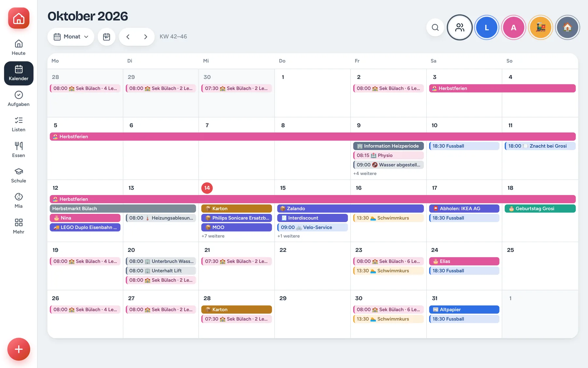Open Zalando delivery event
This screenshot has height=368, width=588.
351,208
